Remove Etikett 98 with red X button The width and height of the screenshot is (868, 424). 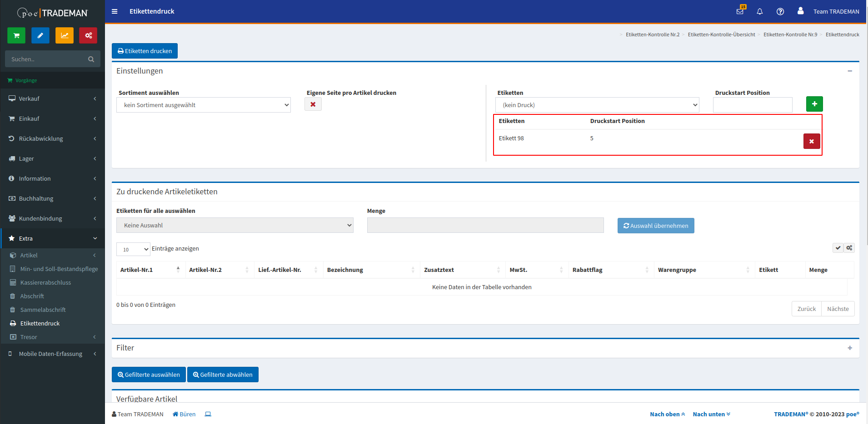pyautogui.click(x=811, y=141)
